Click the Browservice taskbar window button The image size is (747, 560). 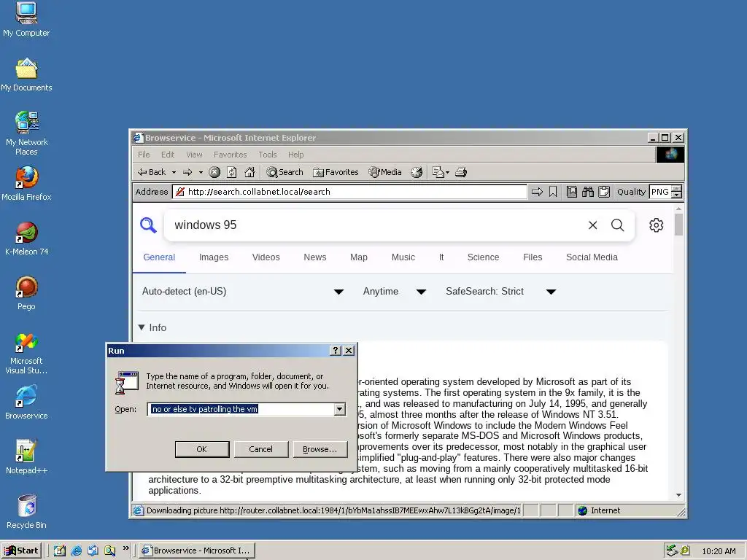coord(197,551)
